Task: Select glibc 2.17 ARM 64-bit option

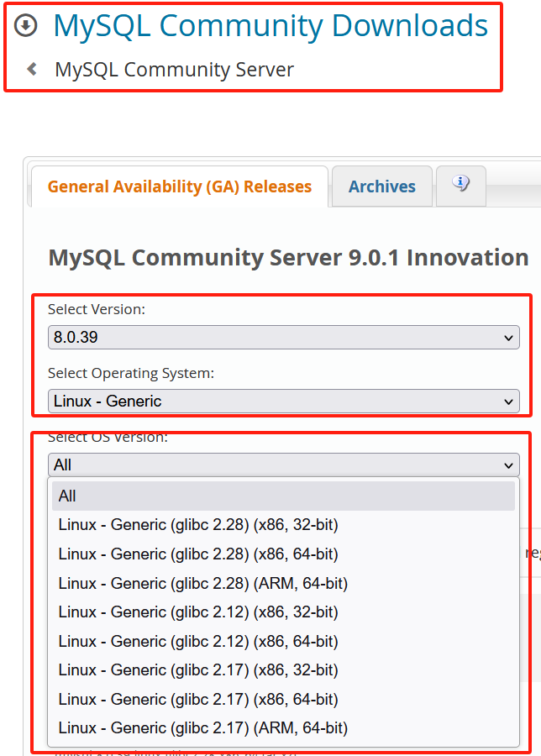Action: (202, 728)
